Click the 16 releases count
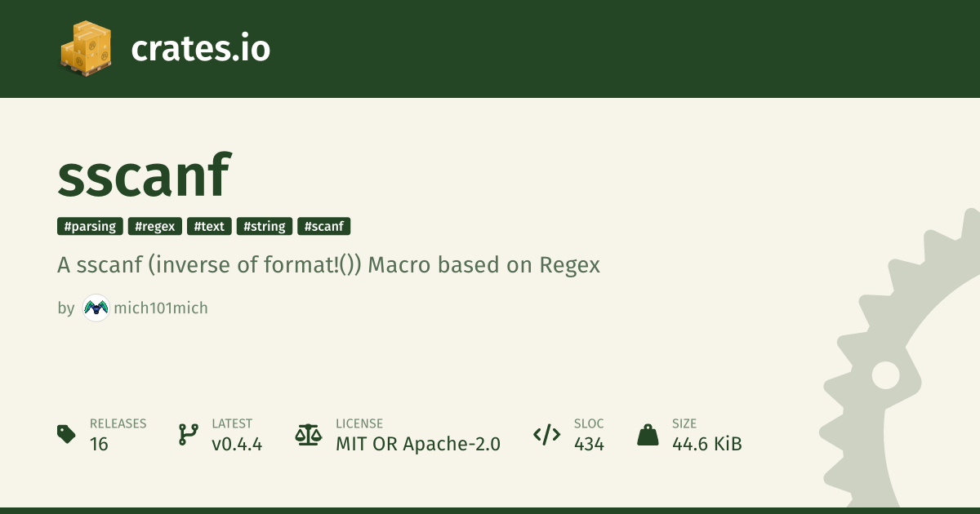Screen dimensions: 980x514 point(99,444)
